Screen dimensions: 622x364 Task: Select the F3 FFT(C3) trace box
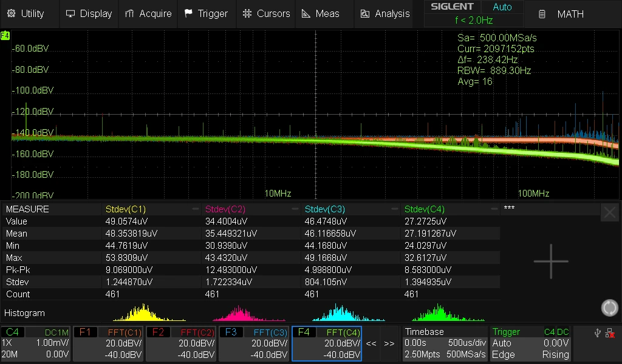click(255, 343)
